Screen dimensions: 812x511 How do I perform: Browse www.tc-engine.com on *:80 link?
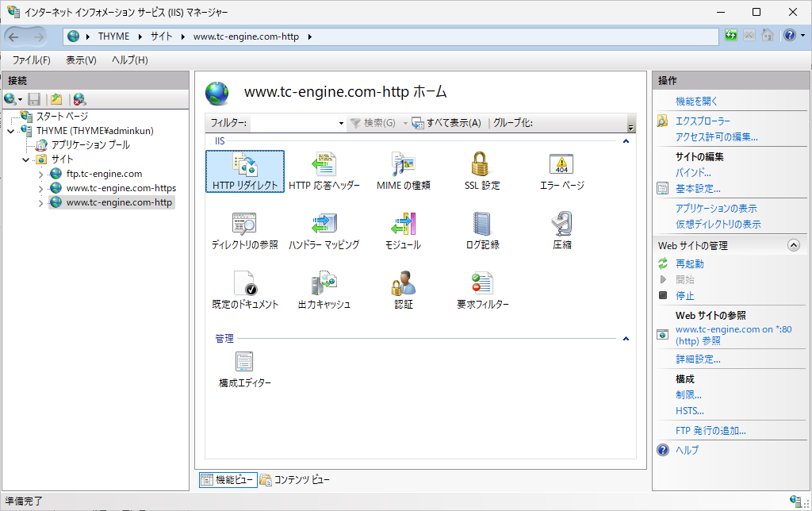click(733, 335)
